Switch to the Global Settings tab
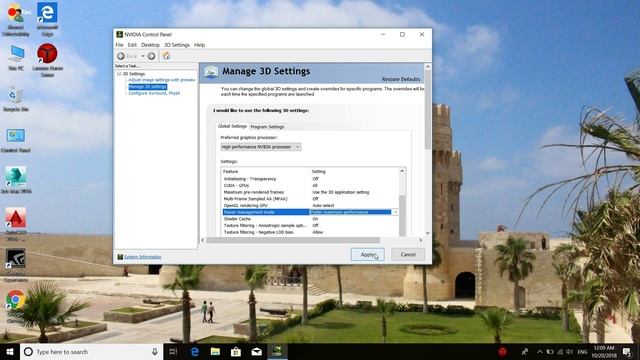The image size is (640, 360). [x=232, y=126]
